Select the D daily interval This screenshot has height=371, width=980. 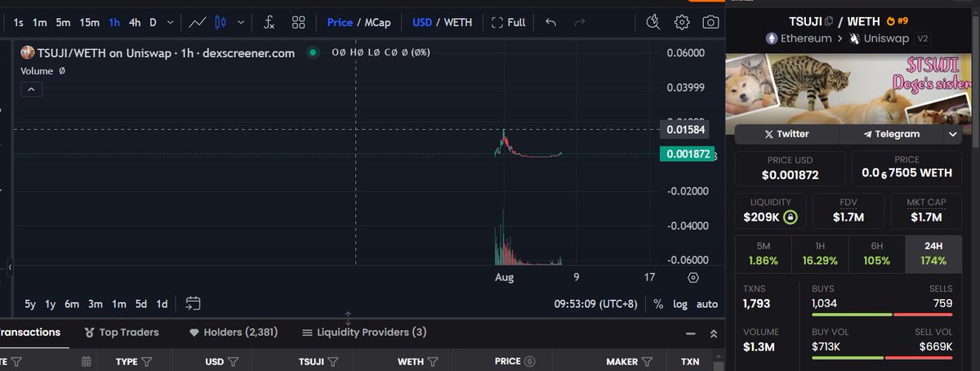tap(153, 22)
